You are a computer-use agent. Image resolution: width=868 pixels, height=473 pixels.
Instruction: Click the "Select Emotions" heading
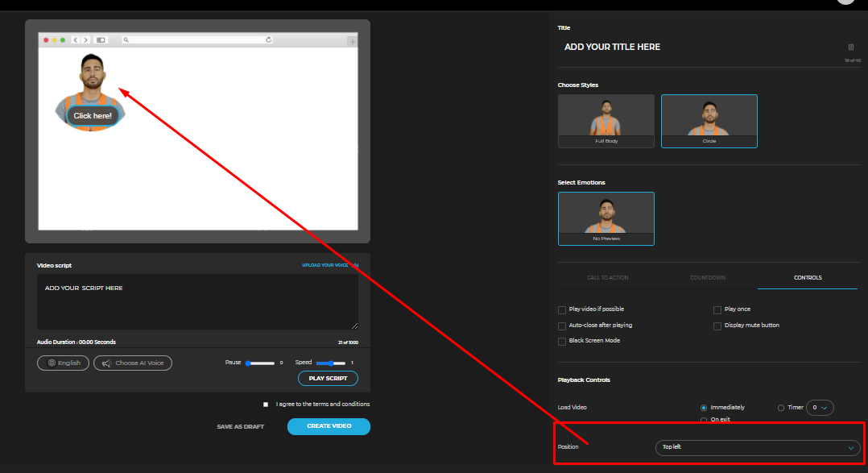coord(581,183)
